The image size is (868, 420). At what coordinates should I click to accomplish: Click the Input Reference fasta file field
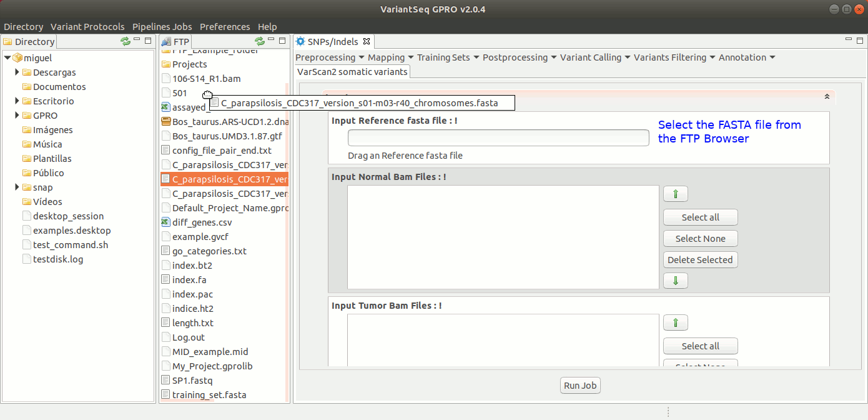pyautogui.click(x=498, y=138)
